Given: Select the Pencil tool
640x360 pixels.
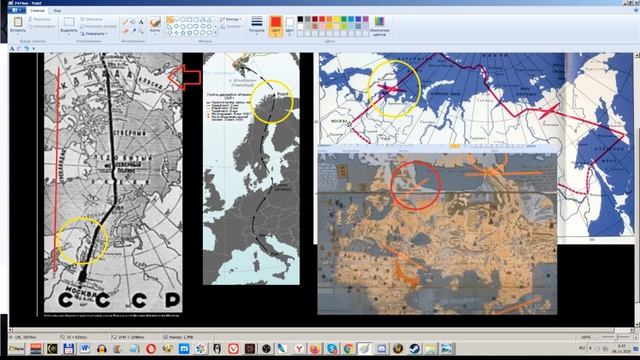Looking at the screenshot, I should (x=125, y=22).
